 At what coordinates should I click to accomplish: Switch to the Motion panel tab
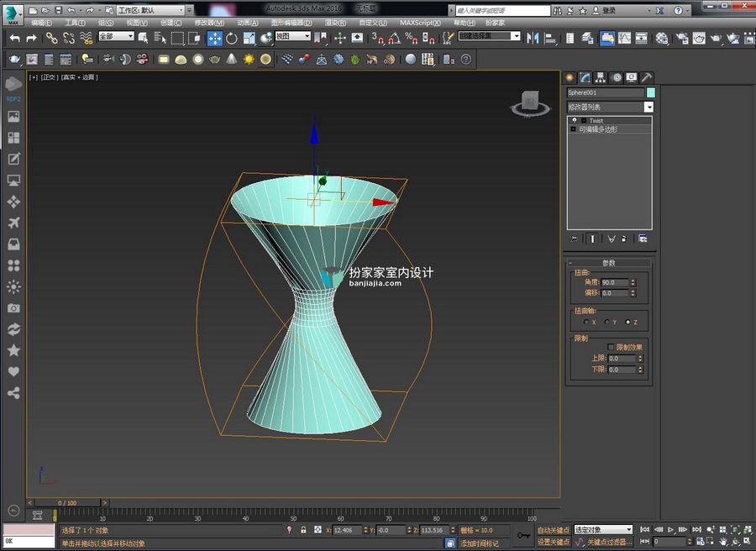[617, 77]
